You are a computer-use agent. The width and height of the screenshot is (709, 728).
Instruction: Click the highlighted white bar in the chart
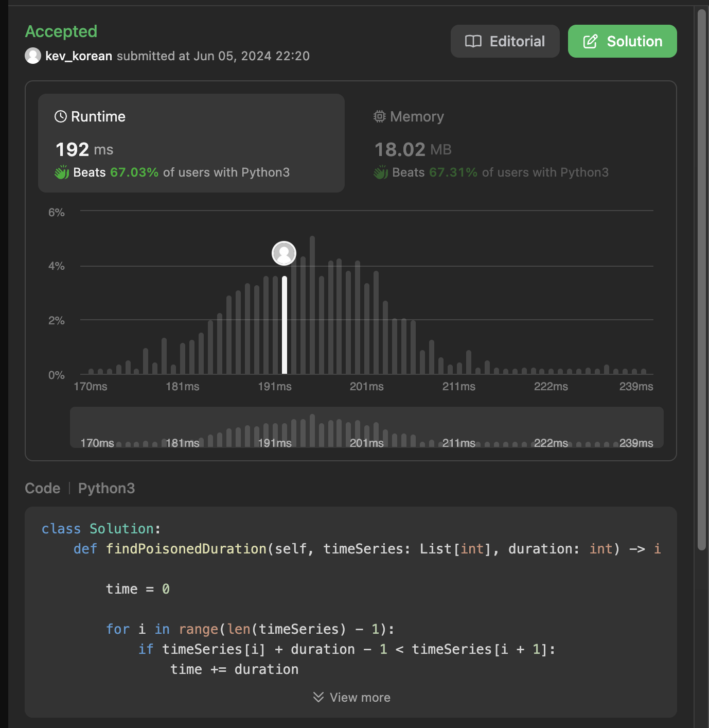(285, 325)
